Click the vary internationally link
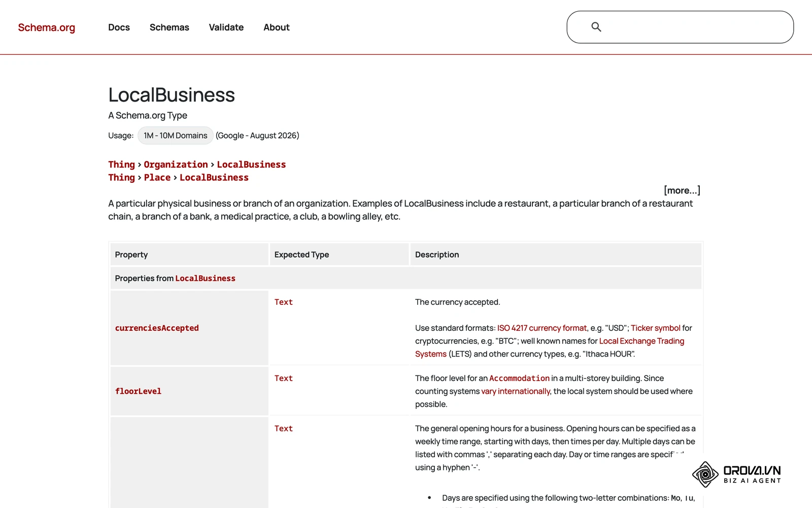The image size is (812, 508). tap(516, 391)
